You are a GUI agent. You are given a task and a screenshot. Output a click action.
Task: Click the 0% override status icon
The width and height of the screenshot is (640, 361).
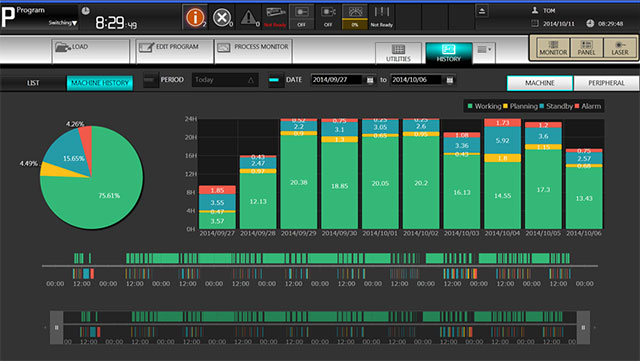click(x=355, y=18)
